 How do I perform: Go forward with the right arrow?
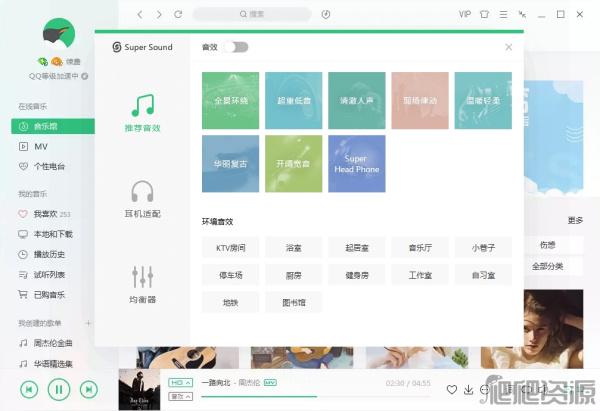(159, 15)
